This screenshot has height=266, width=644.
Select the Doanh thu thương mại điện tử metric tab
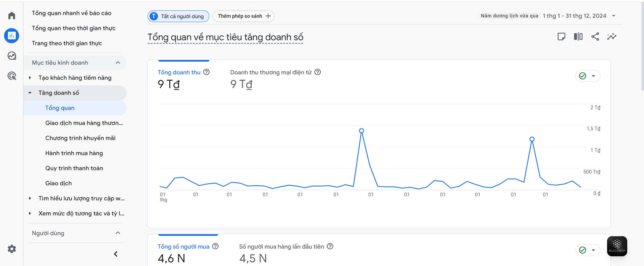[x=271, y=72]
